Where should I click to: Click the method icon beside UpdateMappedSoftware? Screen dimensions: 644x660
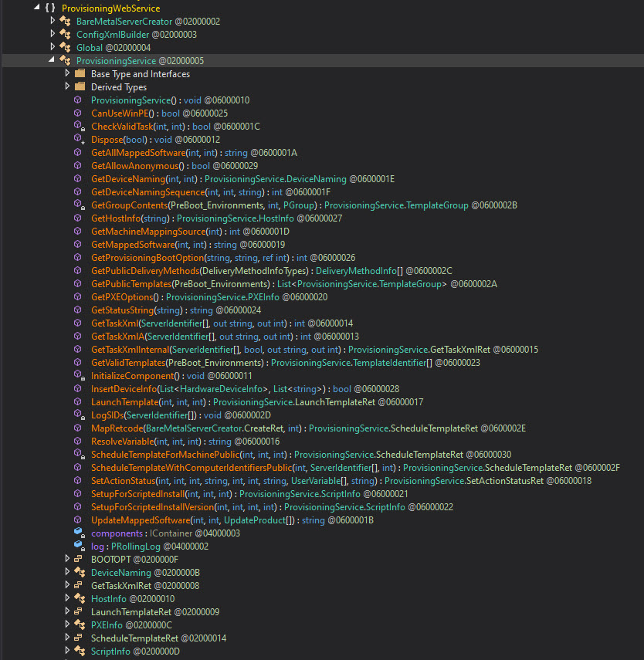coord(77,520)
